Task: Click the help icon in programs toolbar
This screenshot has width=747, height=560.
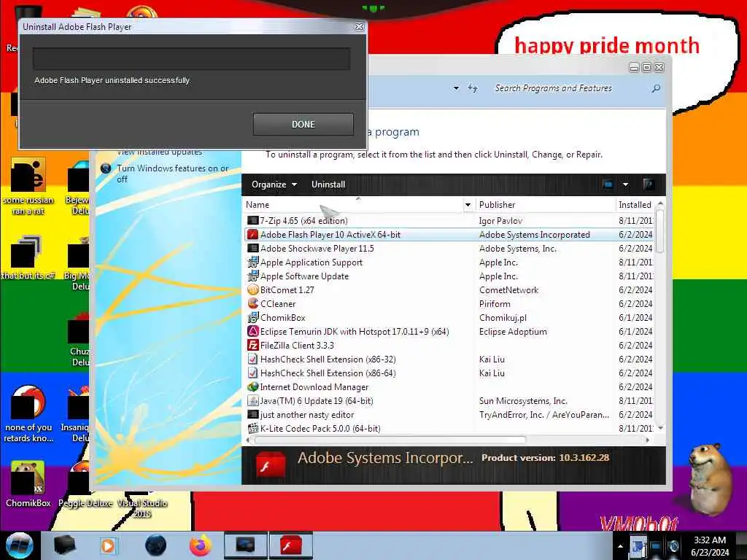Action: point(648,184)
